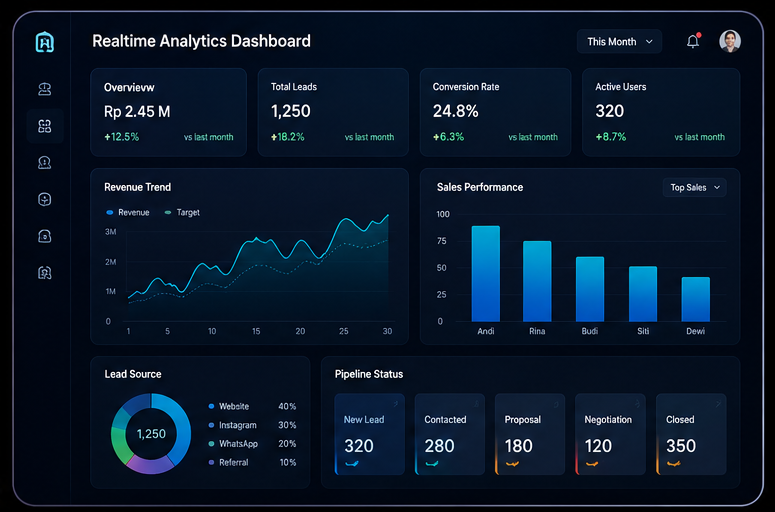Click corner arrow icon on Contacted card

(476, 404)
